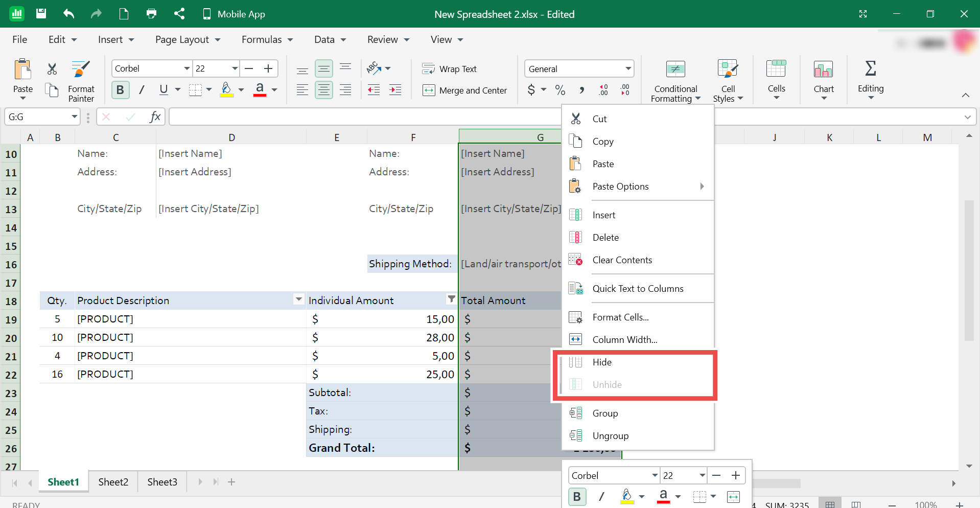Switch to Sheet3 tab
The image size is (980, 508).
point(162,482)
